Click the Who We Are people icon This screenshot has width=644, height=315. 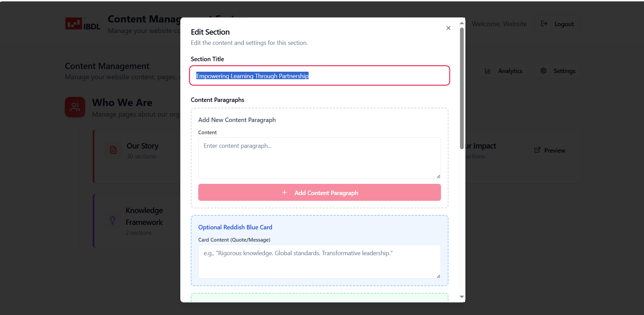click(75, 107)
